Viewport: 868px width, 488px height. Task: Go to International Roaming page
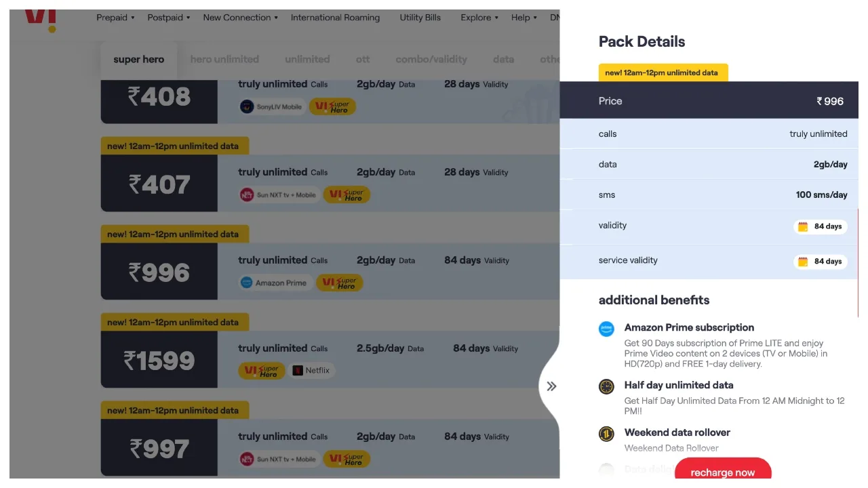(x=335, y=18)
